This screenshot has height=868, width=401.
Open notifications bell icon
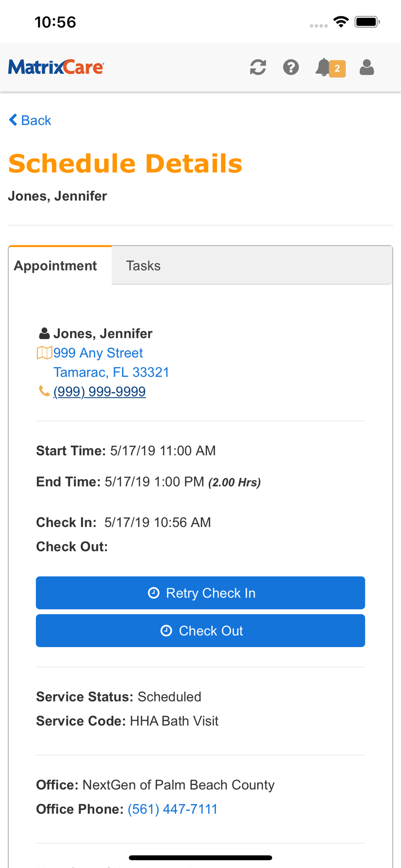tap(322, 68)
